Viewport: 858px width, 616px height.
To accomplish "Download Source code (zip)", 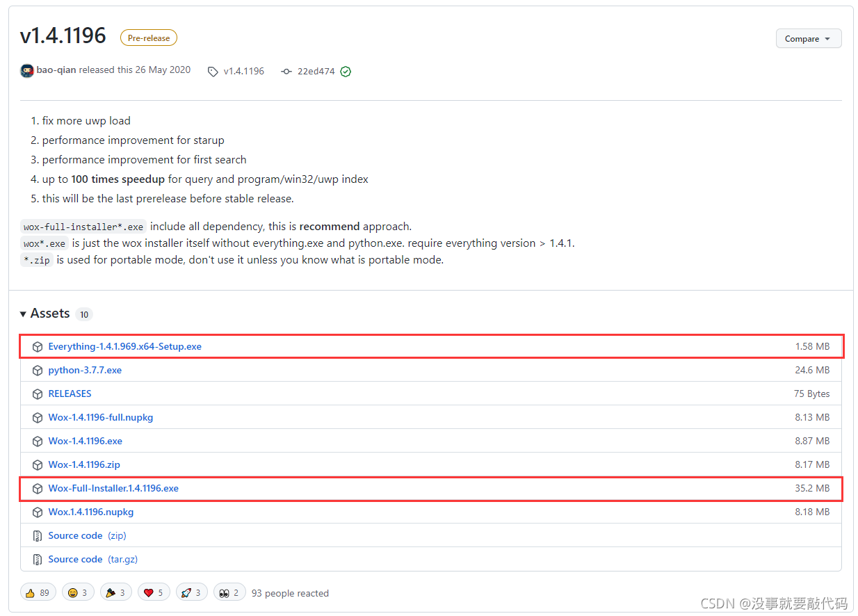I will pyautogui.click(x=87, y=535).
